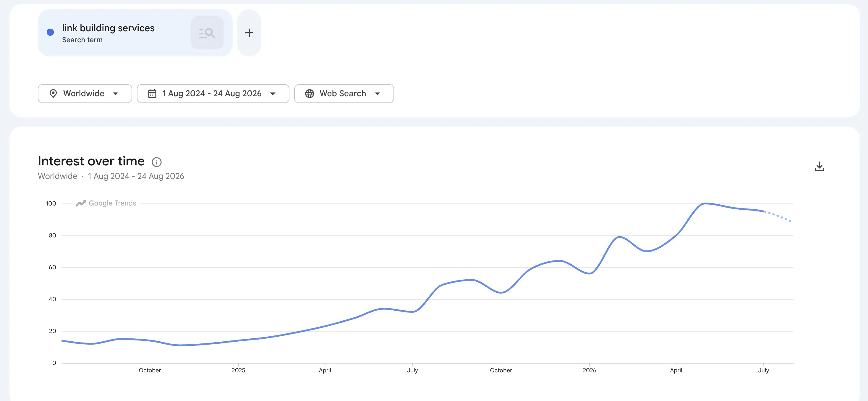868x401 pixels.
Task: Click the '80' y-axis value
Action: tap(52, 235)
